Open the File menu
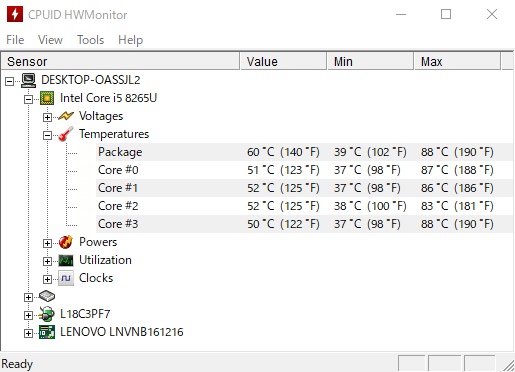Screen dimensions: 515x372 15,40
